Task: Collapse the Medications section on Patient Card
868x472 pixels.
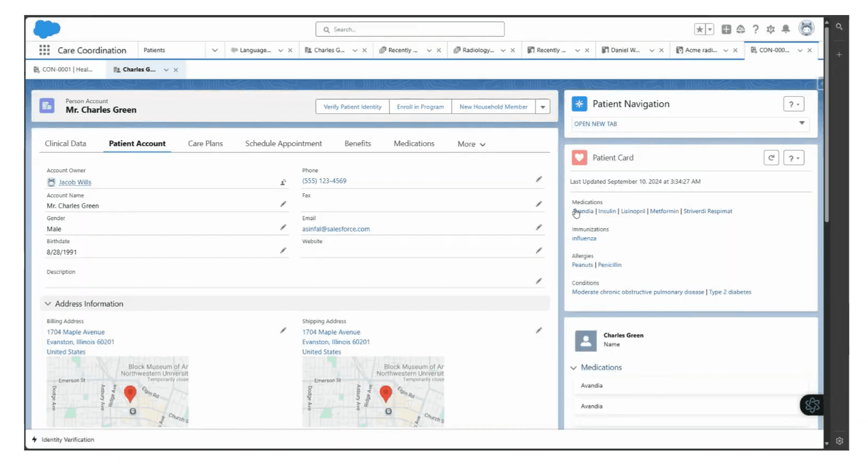Action: pos(573,367)
